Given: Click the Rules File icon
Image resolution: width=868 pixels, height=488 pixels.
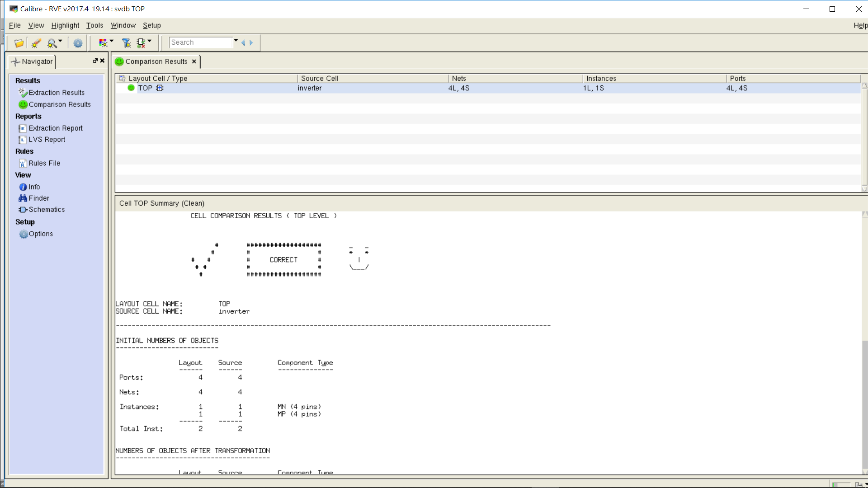Looking at the screenshot, I should [x=23, y=164].
